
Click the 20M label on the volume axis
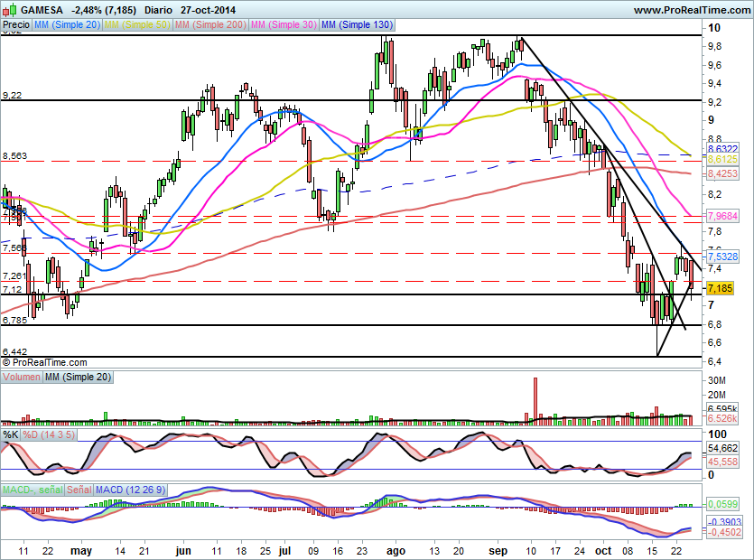click(716, 395)
